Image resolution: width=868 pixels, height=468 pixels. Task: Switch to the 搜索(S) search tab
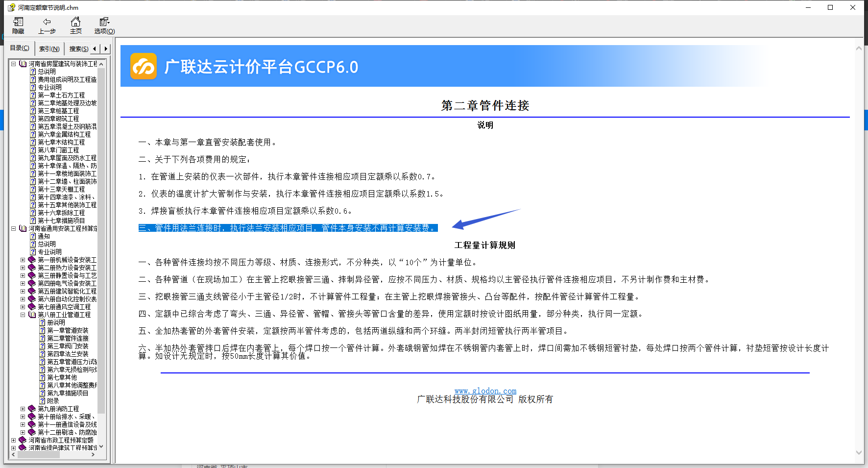pos(79,49)
